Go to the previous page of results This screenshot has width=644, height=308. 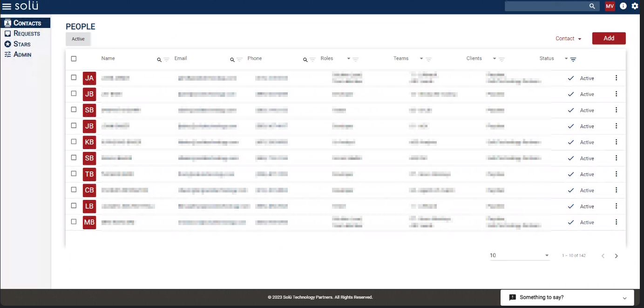click(x=603, y=256)
